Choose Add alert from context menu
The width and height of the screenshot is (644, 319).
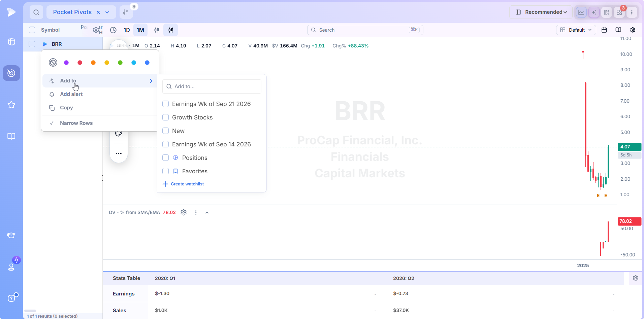coord(100,94)
